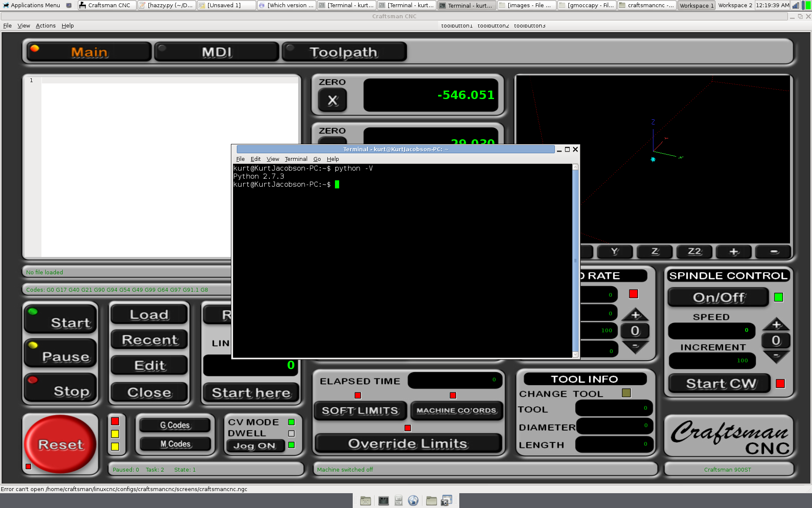Viewport: 812px width, 508px height.
Task: Reset spindle speed with the 0 button
Action: tap(776, 340)
